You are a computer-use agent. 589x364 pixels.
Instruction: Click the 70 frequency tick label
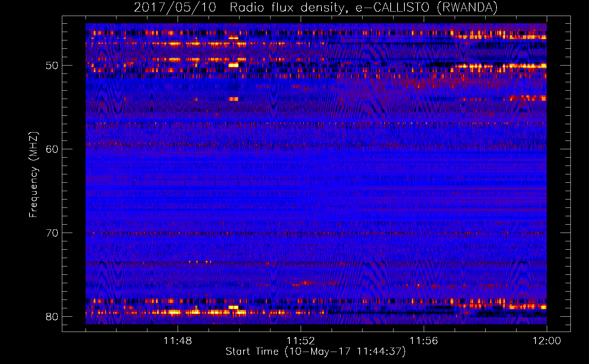click(x=52, y=233)
